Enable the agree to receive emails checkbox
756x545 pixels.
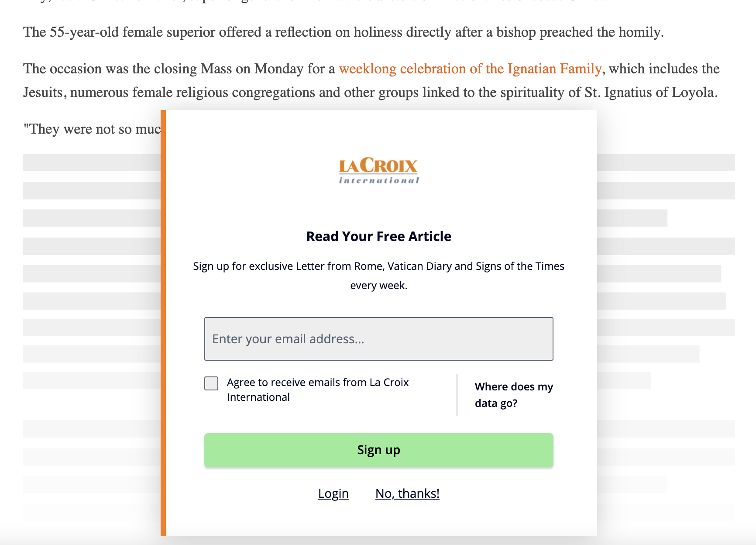211,383
